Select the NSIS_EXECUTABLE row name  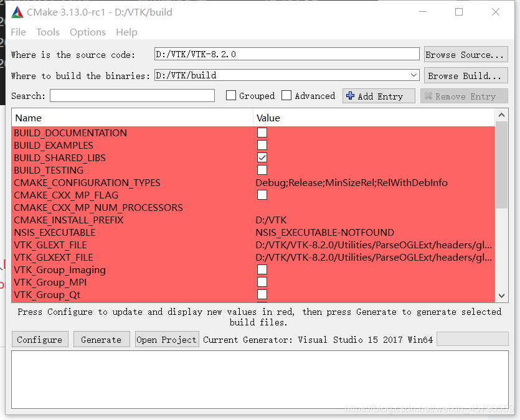[55, 232]
